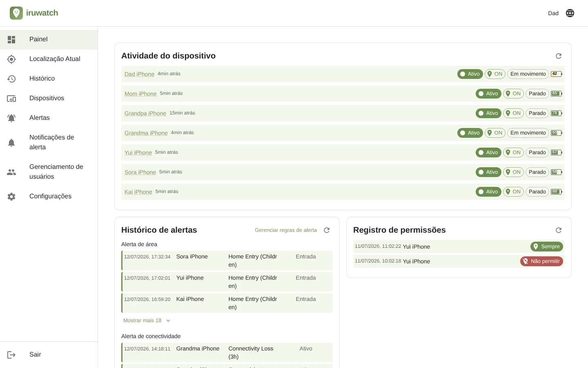588x368 pixels.
Task: Click Grandma iPhone battery indicator
Action: (x=557, y=133)
